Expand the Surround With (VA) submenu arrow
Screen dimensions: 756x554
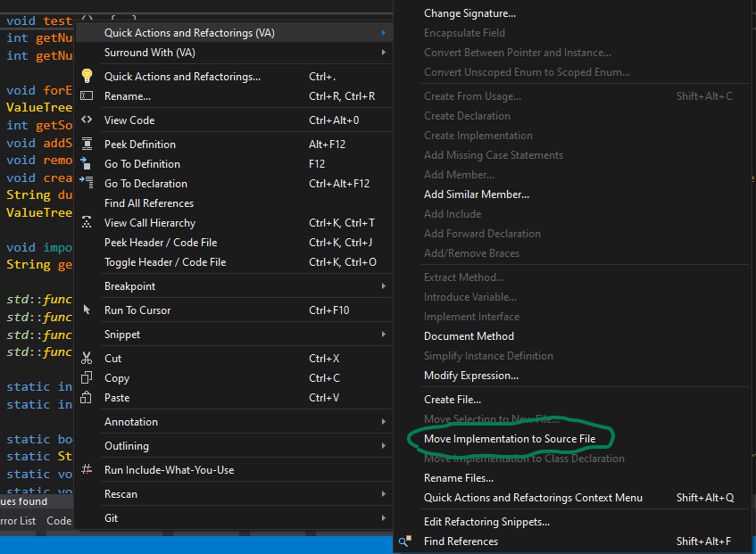(383, 52)
